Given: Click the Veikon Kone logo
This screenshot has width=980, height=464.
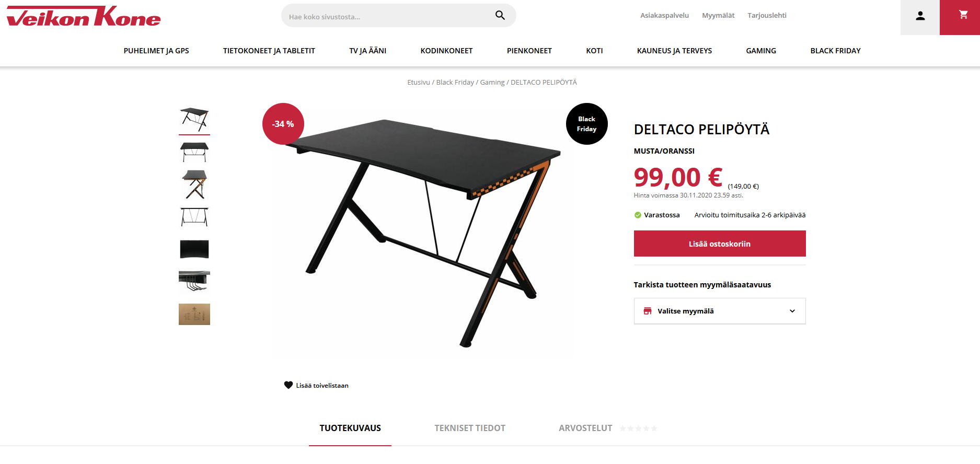Looking at the screenshot, I should 84,16.
